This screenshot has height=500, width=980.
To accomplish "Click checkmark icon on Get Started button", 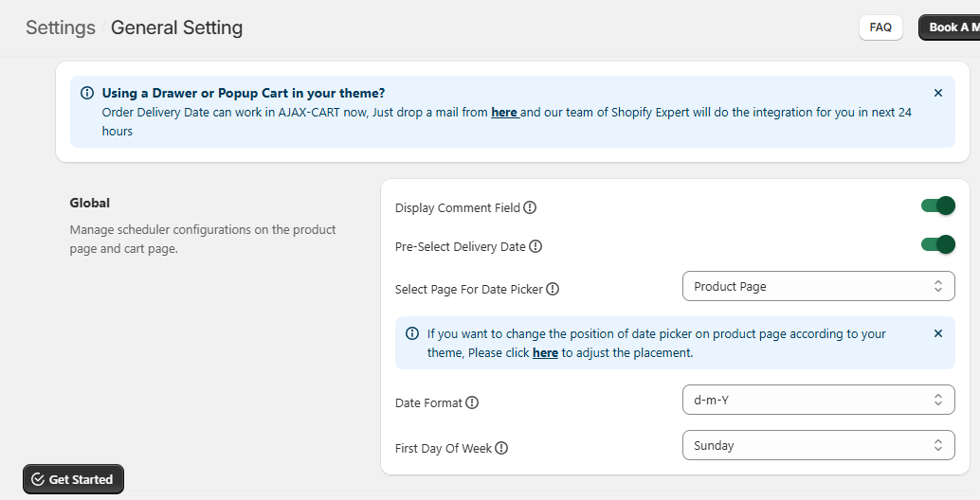I will (x=38, y=480).
